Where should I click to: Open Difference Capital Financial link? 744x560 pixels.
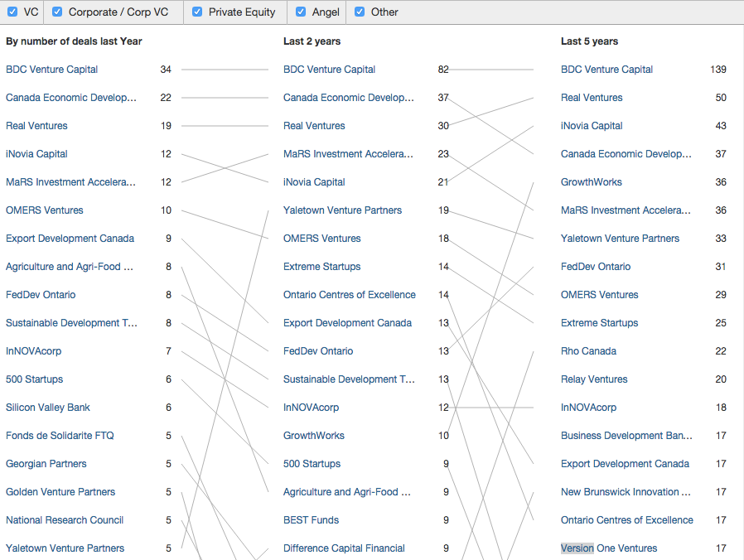344,548
